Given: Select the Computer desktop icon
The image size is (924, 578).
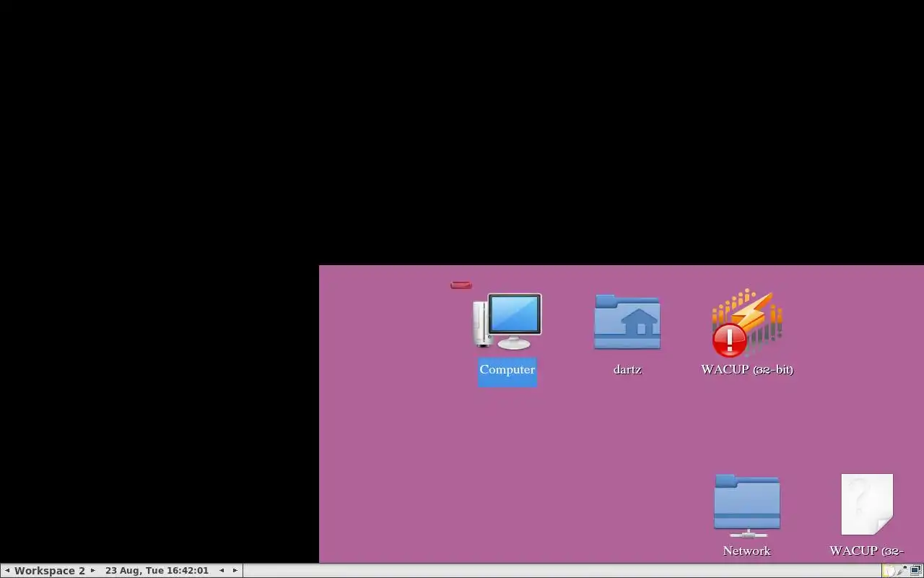Looking at the screenshot, I should point(507,322).
